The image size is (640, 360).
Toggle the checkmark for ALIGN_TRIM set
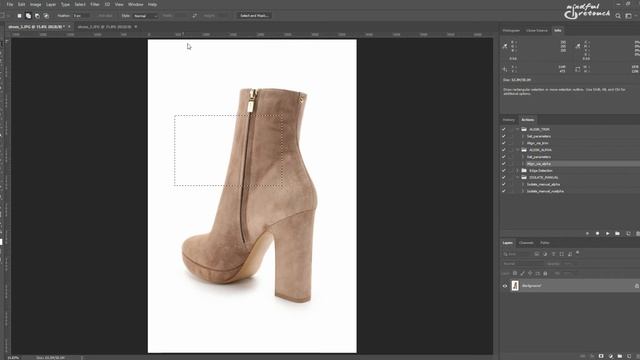pos(504,129)
